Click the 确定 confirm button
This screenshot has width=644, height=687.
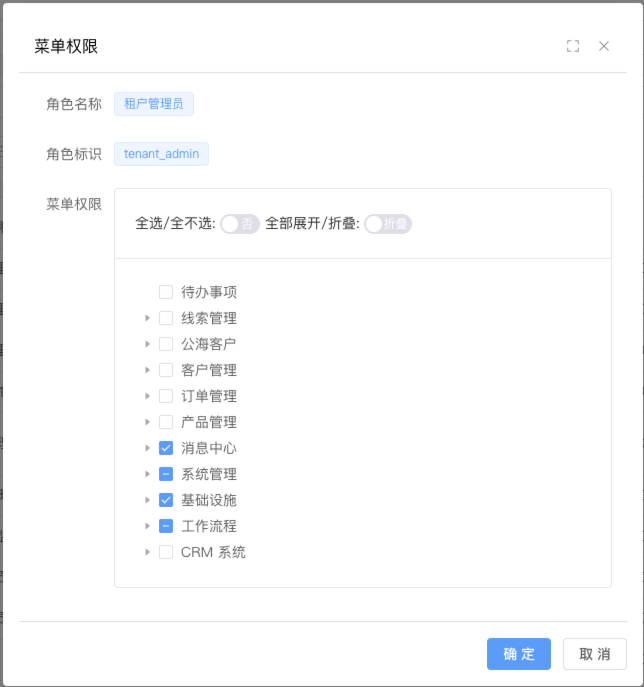pos(519,654)
